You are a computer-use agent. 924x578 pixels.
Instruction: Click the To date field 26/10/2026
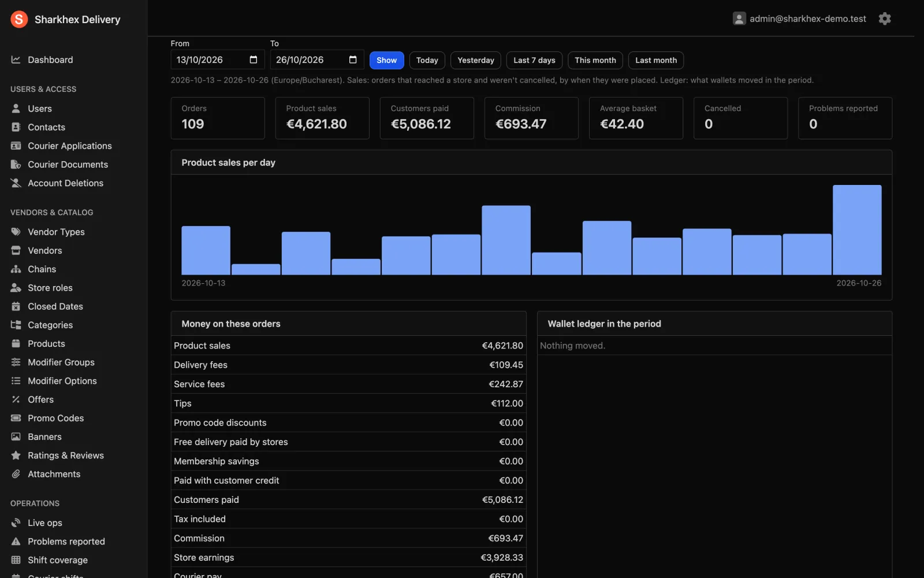coord(317,60)
